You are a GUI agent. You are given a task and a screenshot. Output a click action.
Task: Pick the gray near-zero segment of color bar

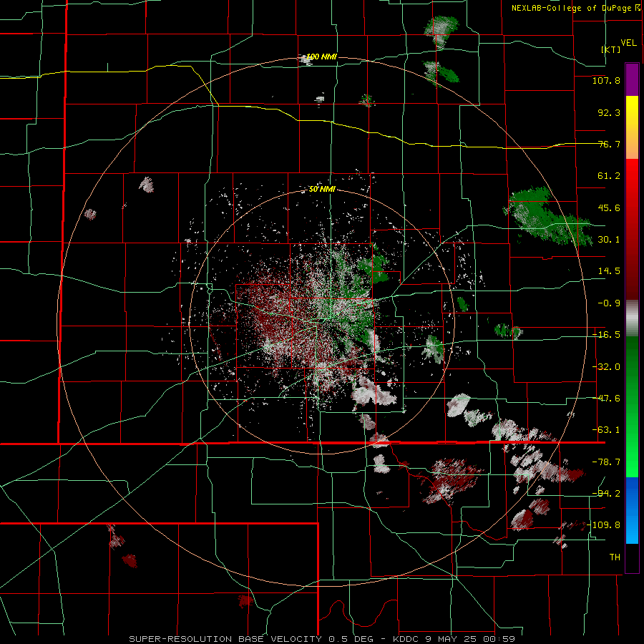click(632, 318)
